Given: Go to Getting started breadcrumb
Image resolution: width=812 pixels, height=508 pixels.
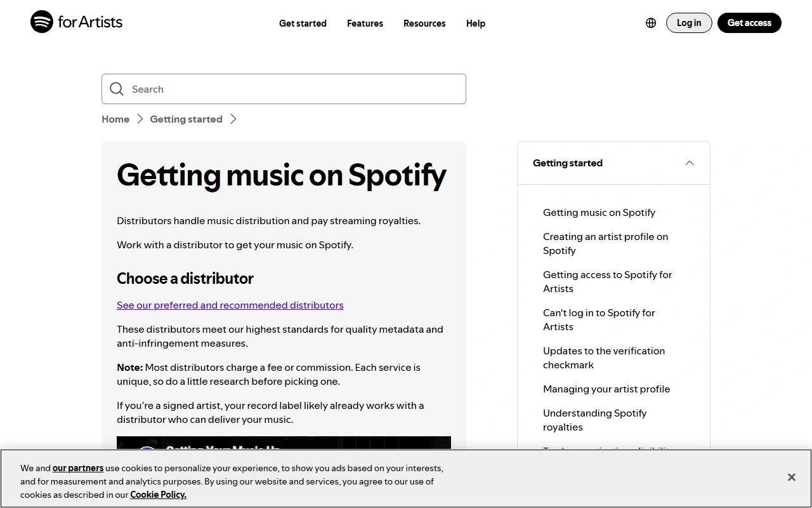Looking at the screenshot, I should (186, 119).
